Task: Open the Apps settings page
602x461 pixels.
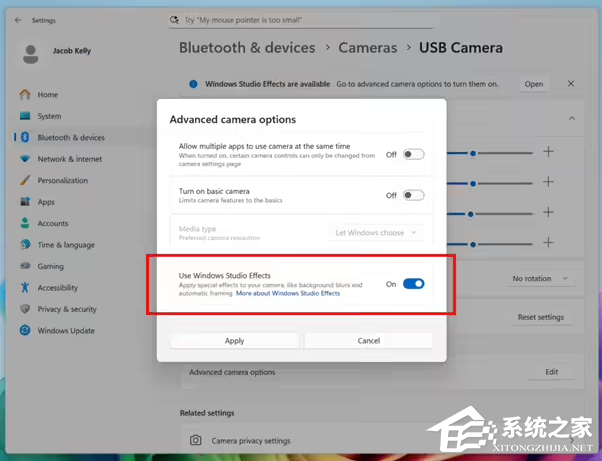Action: coord(46,202)
